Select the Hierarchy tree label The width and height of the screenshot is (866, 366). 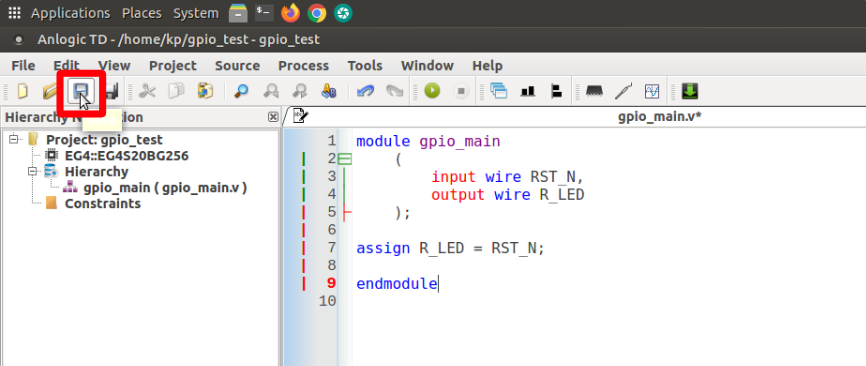tap(96, 172)
